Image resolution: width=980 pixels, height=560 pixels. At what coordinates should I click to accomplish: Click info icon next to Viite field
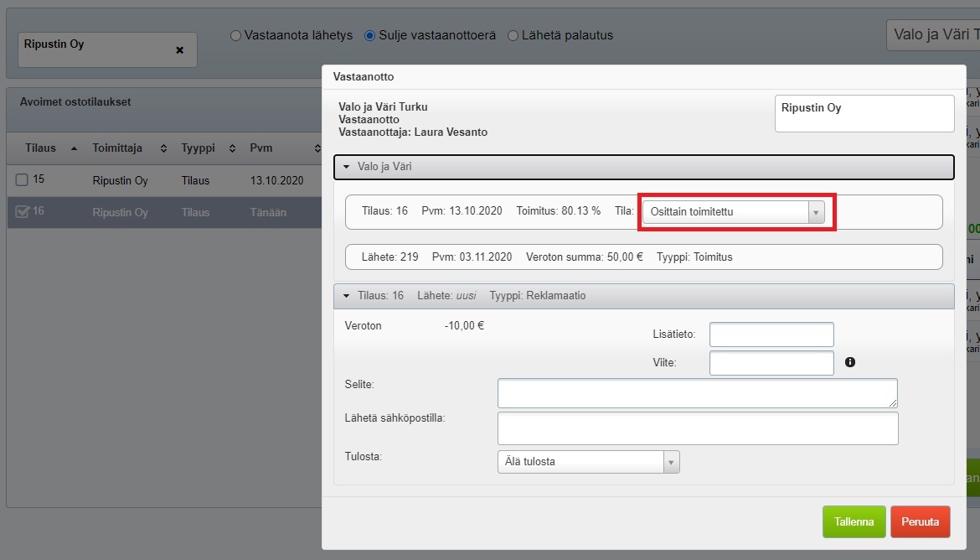tap(850, 362)
